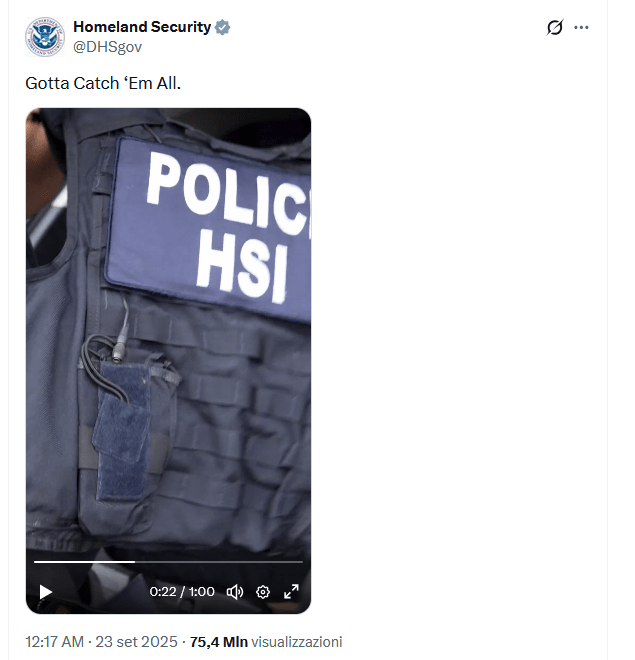Mute the video with speaker icon
Screen dimensions: 635x660
(x=235, y=592)
